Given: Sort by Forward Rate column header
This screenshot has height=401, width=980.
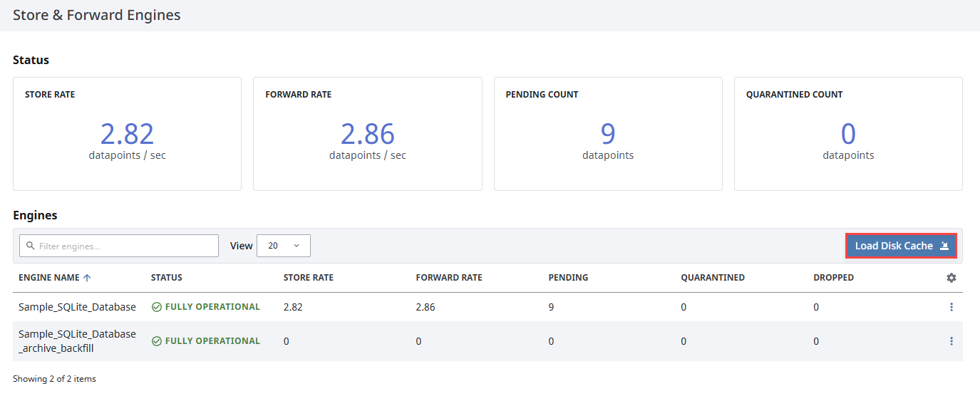Looking at the screenshot, I should coord(449,278).
